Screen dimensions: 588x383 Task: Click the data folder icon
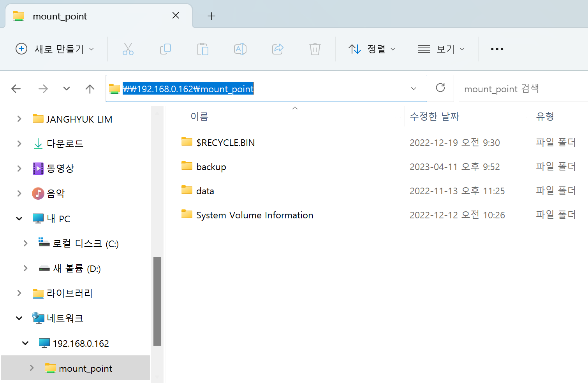[187, 190]
